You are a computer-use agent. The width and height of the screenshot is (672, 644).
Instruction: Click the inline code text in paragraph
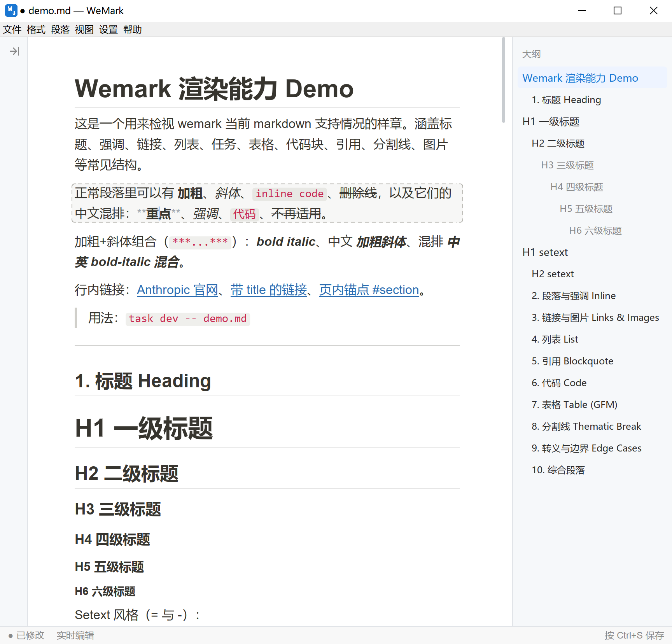coord(289,194)
